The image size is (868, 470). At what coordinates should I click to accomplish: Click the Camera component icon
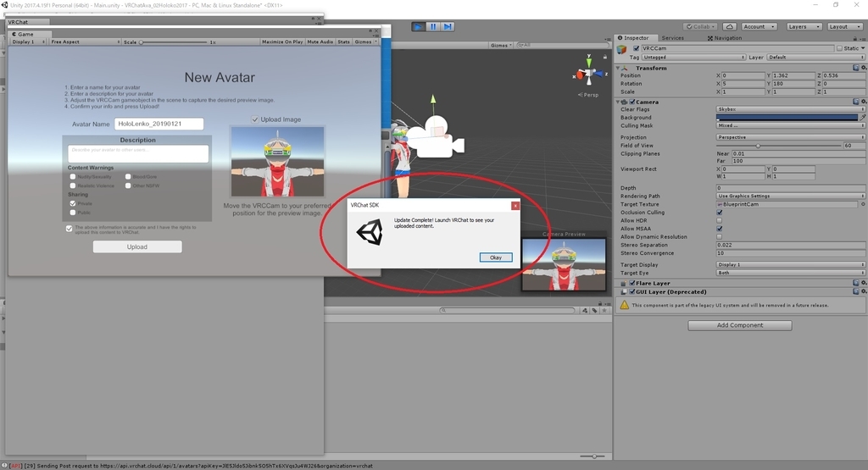625,102
